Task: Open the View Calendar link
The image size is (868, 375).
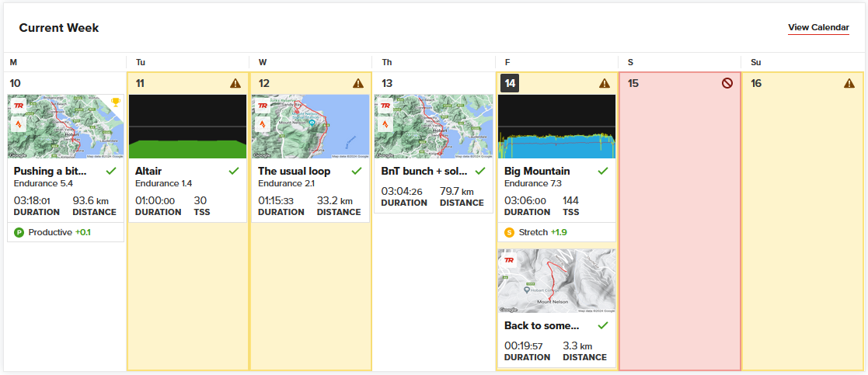Action: [x=818, y=28]
